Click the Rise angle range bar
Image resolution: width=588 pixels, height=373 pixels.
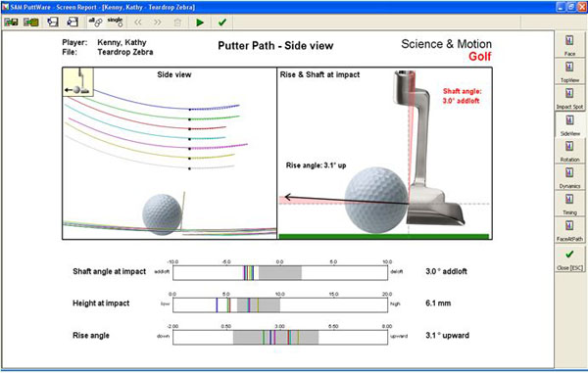pos(280,337)
